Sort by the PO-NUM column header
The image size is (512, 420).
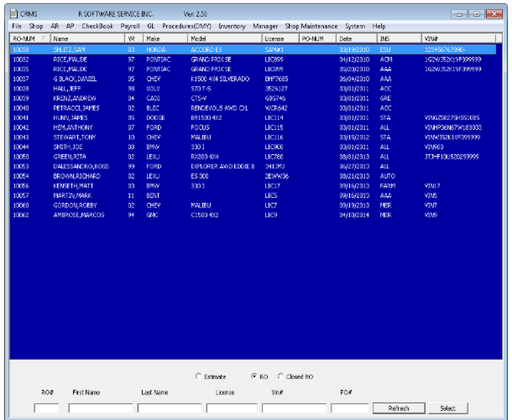click(x=318, y=38)
